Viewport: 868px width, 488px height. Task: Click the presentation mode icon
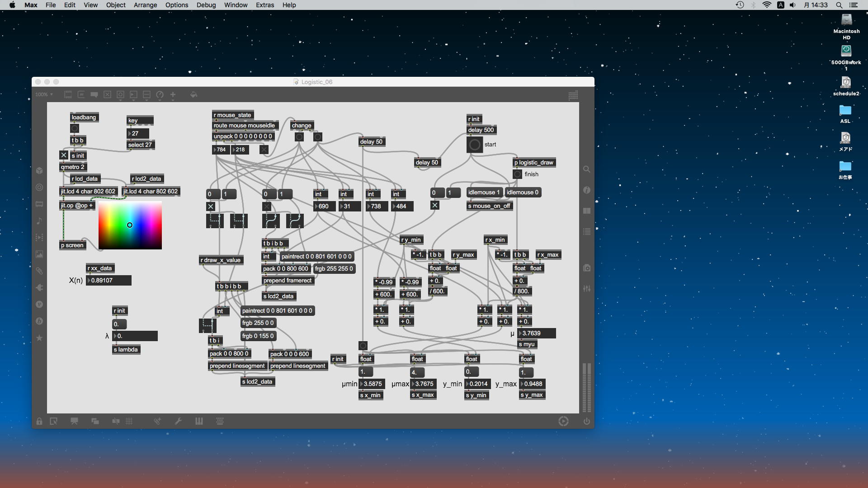click(x=74, y=422)
